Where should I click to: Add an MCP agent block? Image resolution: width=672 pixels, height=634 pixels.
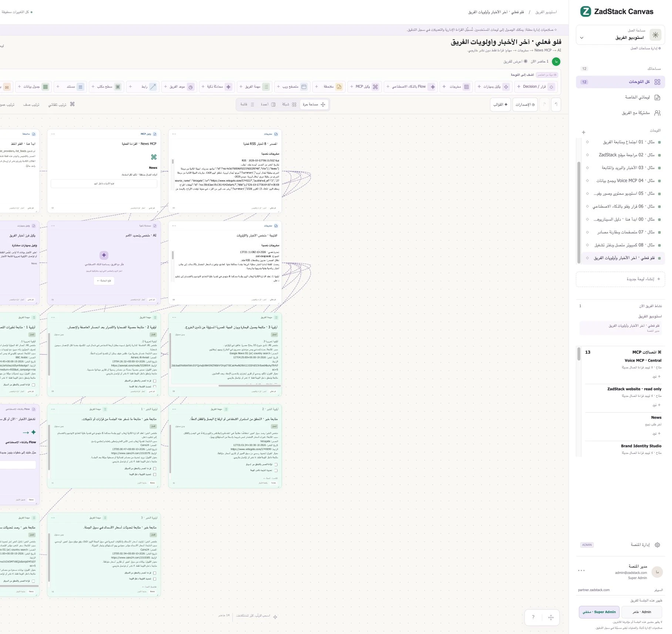click(364, 87)
